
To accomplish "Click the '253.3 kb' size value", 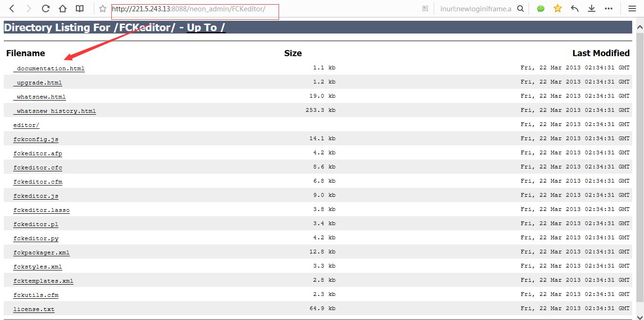I will (x=321, y=110).
